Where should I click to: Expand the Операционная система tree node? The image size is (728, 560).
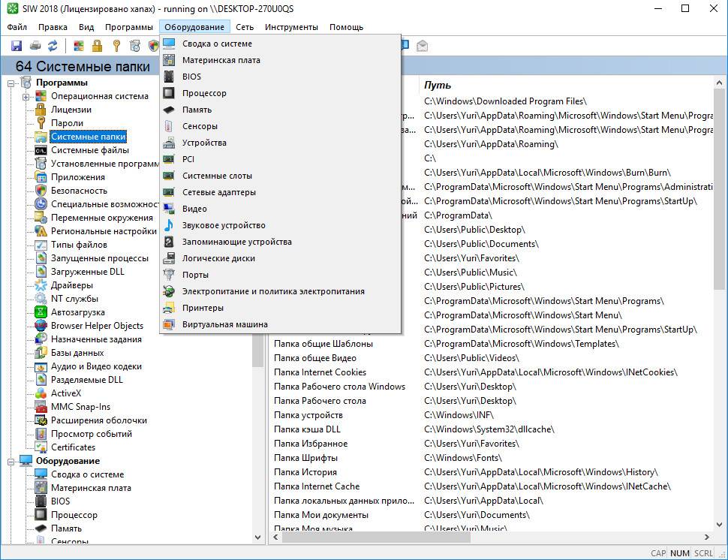(x=26, y=97)
